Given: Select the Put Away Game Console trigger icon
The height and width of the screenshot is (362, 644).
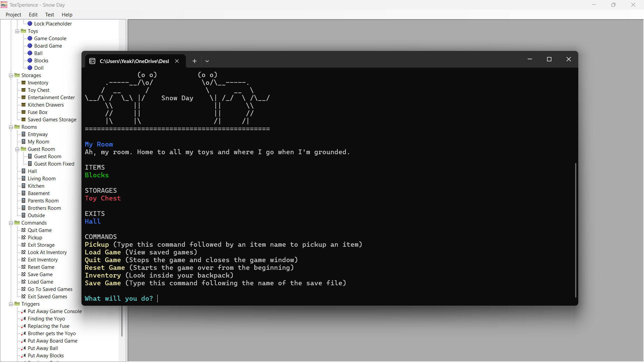Looking at the screenshot, I should click(x=23, y=311).
